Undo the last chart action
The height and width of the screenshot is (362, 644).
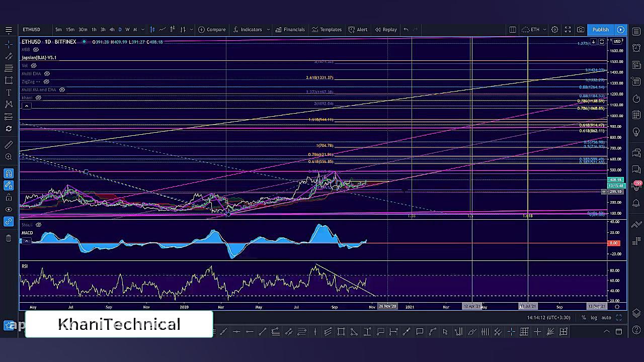406,30
